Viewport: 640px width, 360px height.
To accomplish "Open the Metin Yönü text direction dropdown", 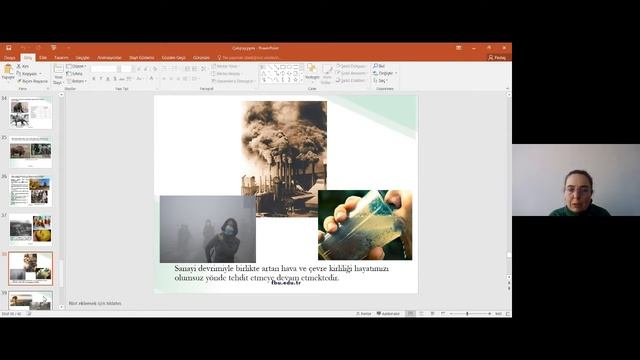I will tap(225, 66).
